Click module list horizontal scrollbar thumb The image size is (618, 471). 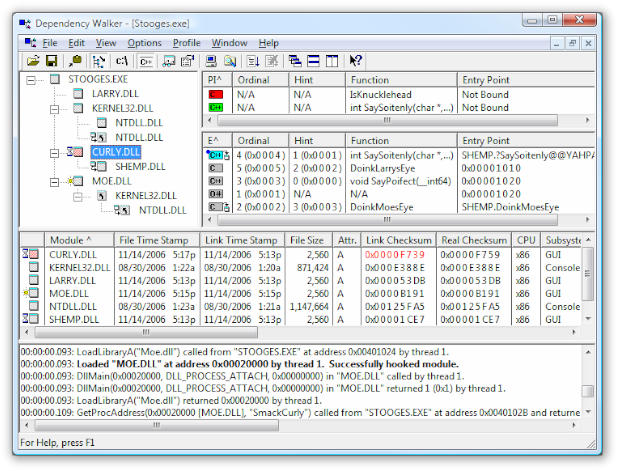pos(146,333)
